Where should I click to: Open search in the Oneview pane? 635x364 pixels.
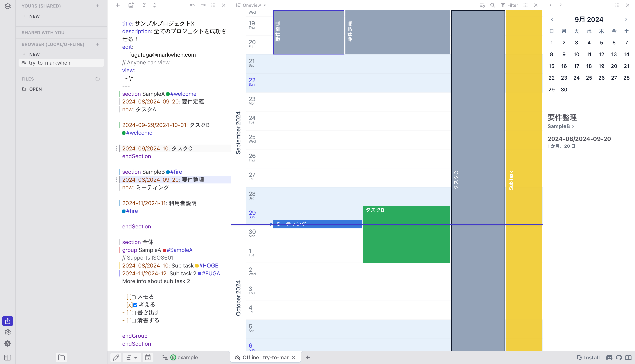[492, 5]
